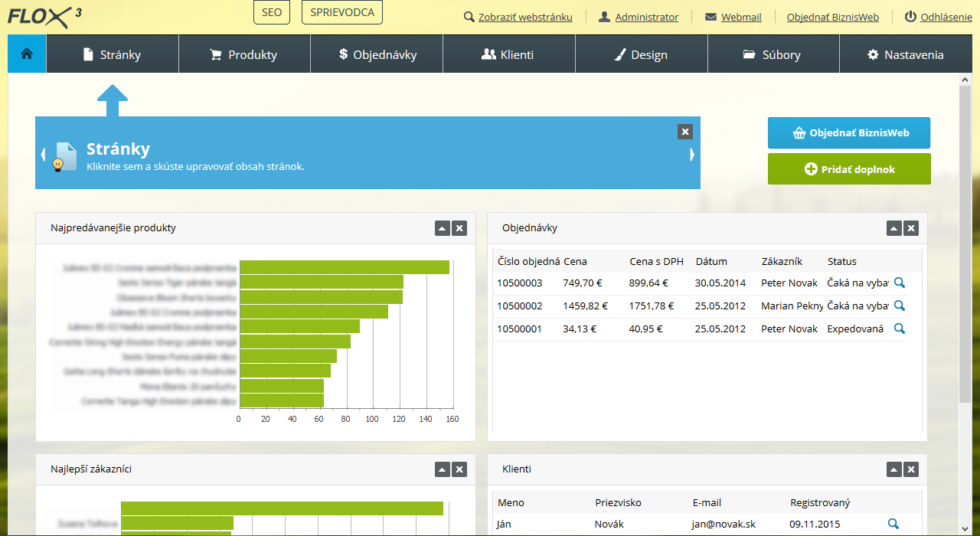Minimize the Najlepší zákazníci panel
This screenshot has width=980, height=536.
click(443, 469)
